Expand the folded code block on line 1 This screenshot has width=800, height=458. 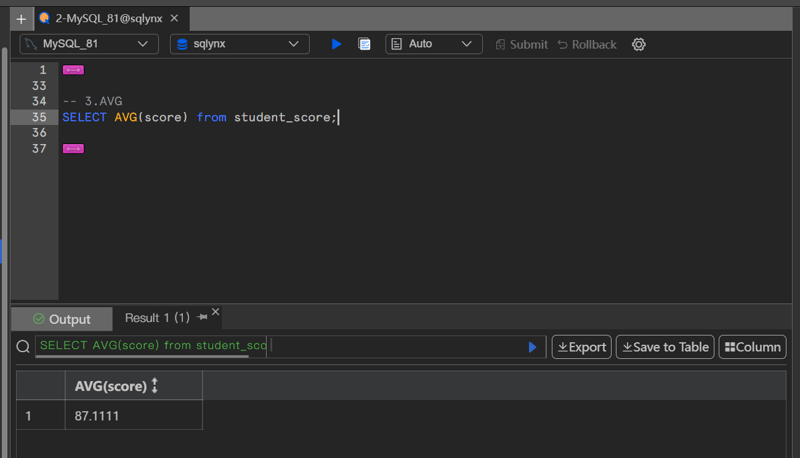73,70
